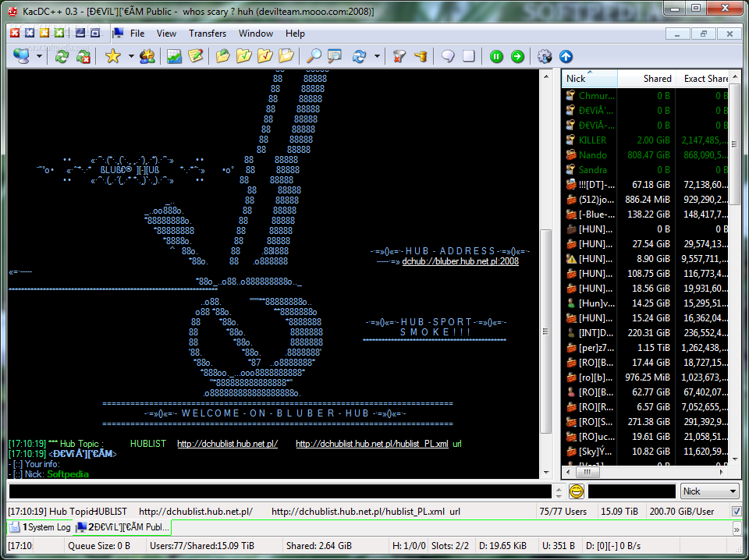
Task: Toggle the status bar checkbox near GiB/User
Action: (x=737, y=512)
